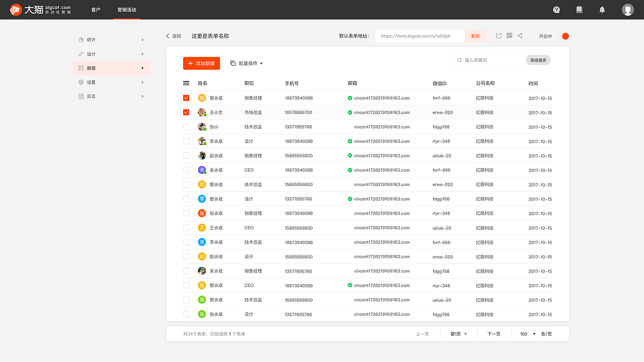644x362 pixels.
Task: Switch to the 营销活动 tab
Action: [127, 10]
